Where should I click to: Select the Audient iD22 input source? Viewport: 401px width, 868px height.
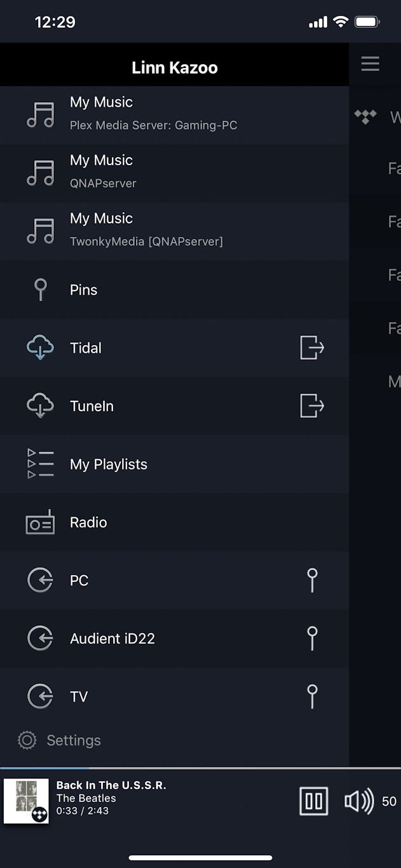point(112,639)
